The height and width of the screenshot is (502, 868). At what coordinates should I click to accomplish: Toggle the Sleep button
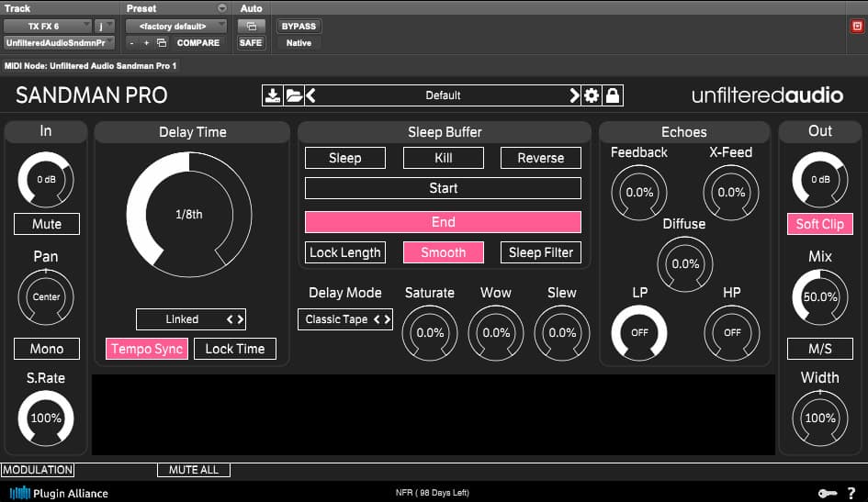pos(344,158)
